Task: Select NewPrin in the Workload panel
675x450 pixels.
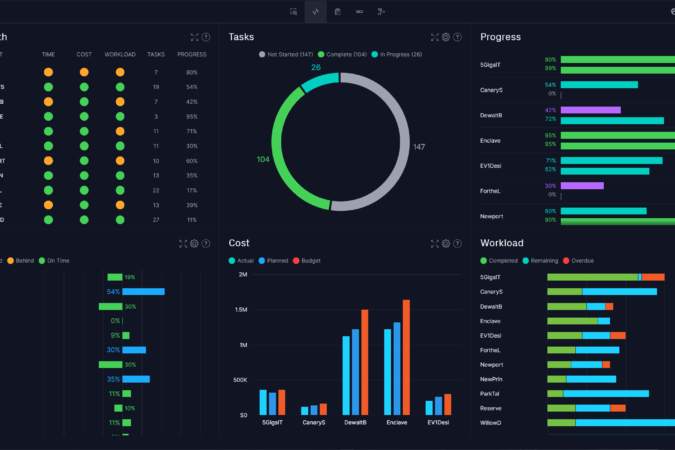Action: [x=491, y=379]
